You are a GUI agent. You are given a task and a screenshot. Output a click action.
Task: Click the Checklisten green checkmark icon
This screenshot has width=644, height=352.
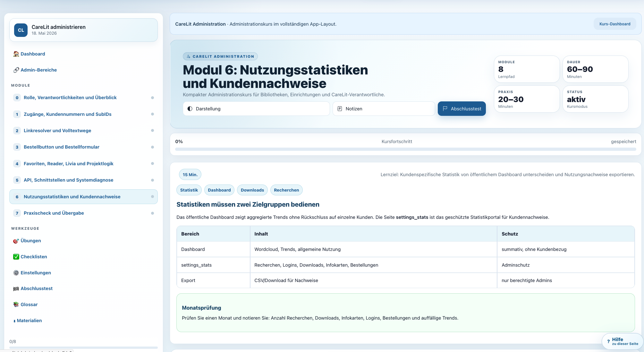click(16, 257)
